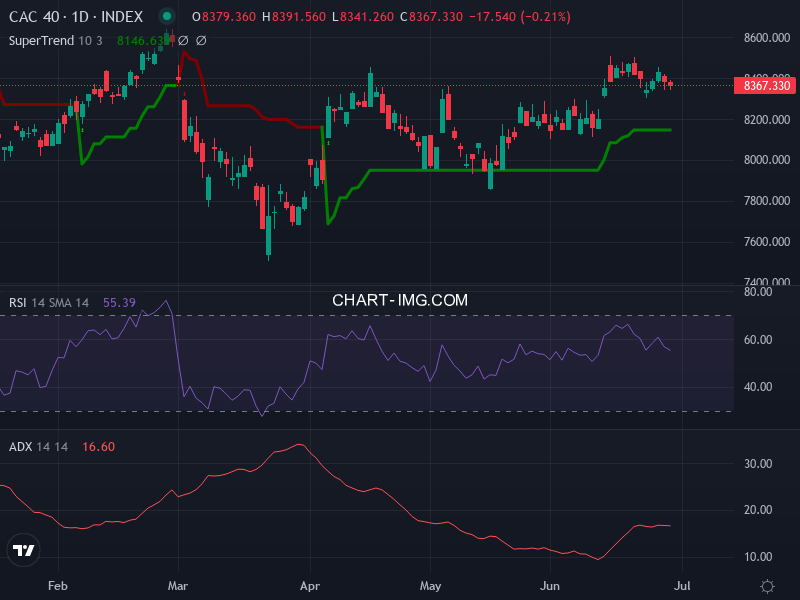Click the RSI 80.00 axis label
This screenshot has width=800, height=600.
(758, 292)
